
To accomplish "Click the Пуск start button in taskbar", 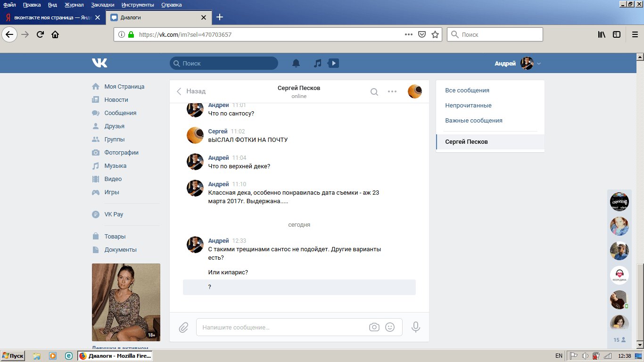I will pos(13,356).
